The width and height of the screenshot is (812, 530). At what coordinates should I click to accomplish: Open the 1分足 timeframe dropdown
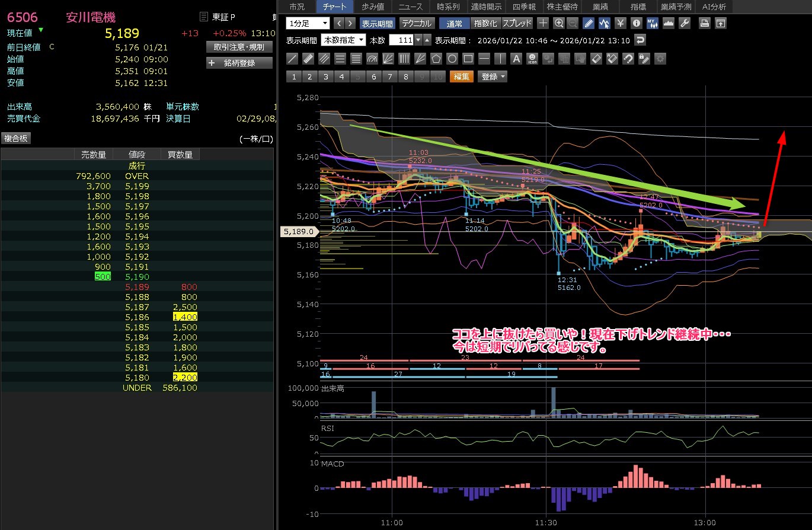click(x=308, y=23)
